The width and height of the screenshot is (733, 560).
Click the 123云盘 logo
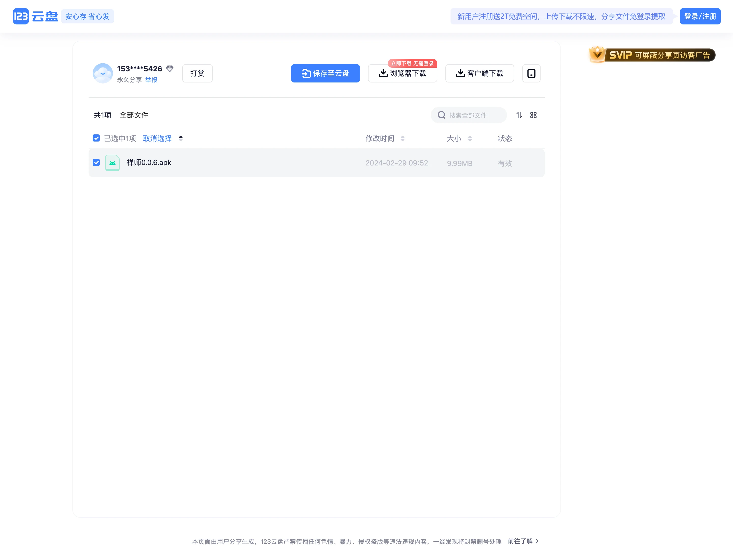tap(35, 16)
